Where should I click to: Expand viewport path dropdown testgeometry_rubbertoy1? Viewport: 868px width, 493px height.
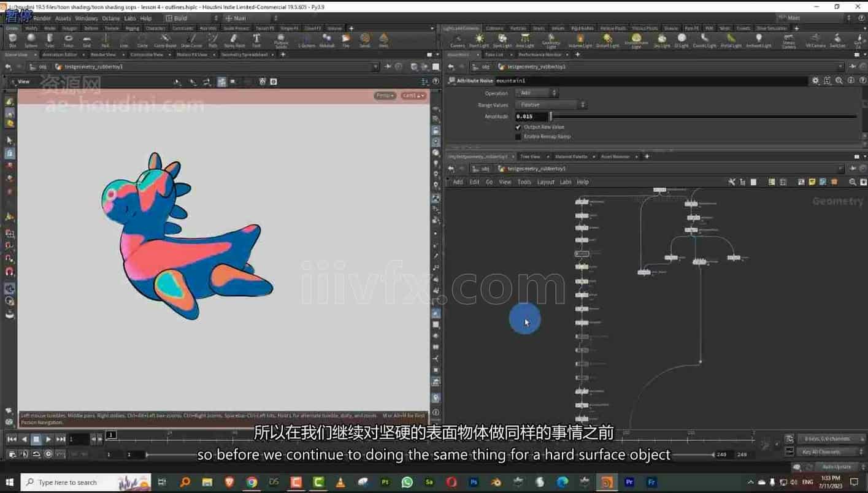pyautogui.click(x=375, y=67)
